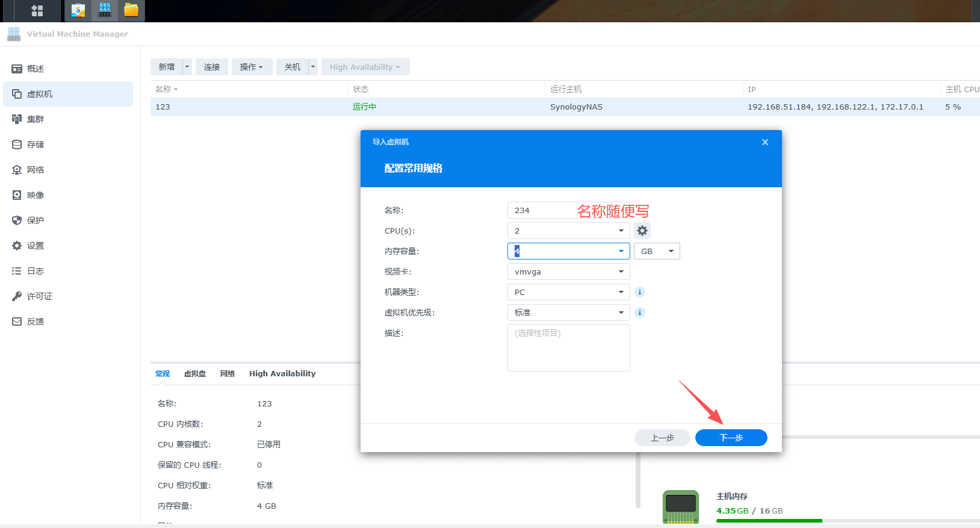Viewport: 980px width, 528px height.
Task: Select the 虚拟机 sidebar item
Action: coord(68,94)
